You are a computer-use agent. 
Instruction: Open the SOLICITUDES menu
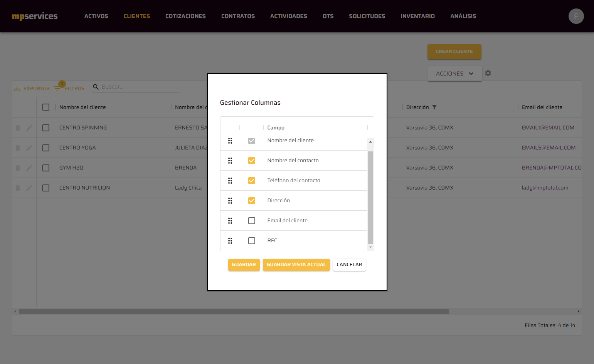pyautogui.click(x=367, y=16)
